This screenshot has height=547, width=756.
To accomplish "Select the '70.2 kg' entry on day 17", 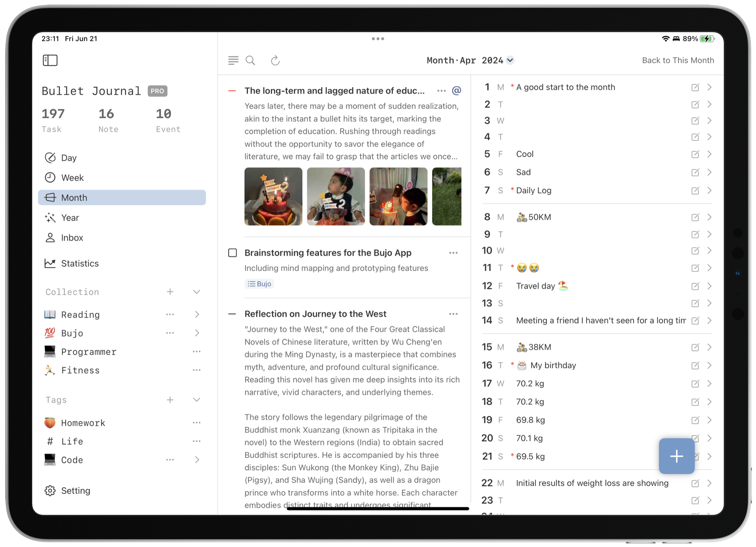I will click(530, 384).
